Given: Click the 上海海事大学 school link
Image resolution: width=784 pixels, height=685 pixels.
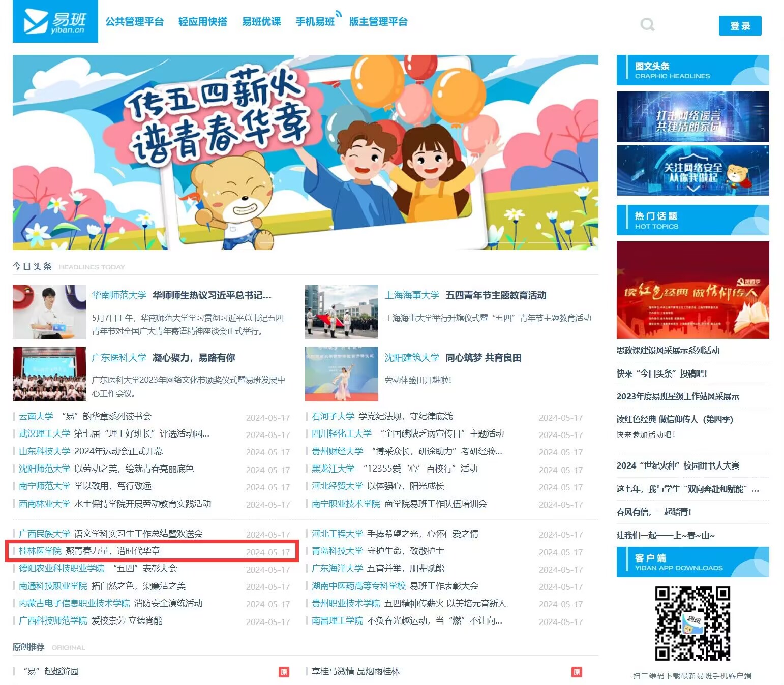Looking at the screenshot, I should [412, 295].
